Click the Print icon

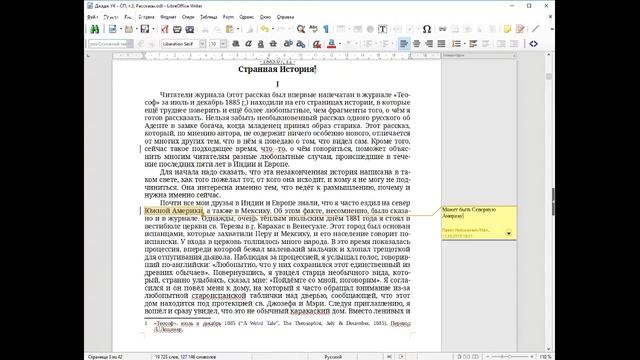pyautogui.click(x=177, y=29)
